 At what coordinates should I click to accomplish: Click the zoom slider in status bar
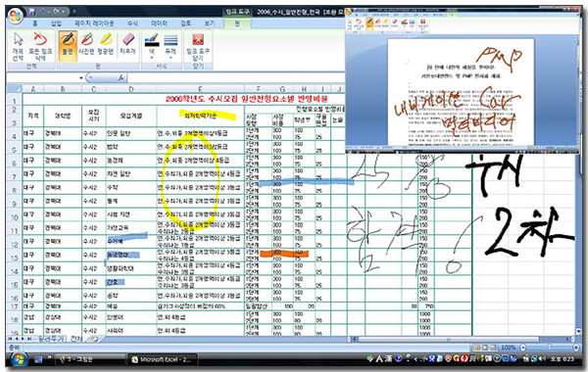tap(549, 348)
